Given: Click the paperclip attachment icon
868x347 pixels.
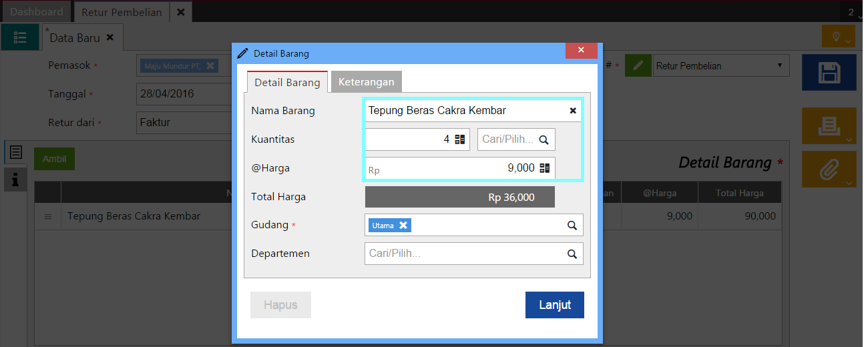Looking at the screenshot, I should click(829, 169).
